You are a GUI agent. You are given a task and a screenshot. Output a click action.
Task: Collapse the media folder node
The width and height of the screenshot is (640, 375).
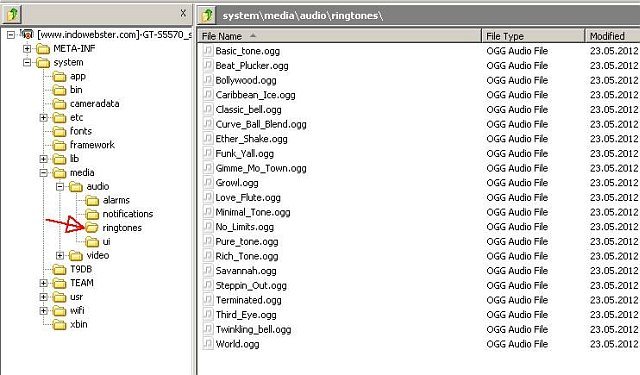coord(43,173)
